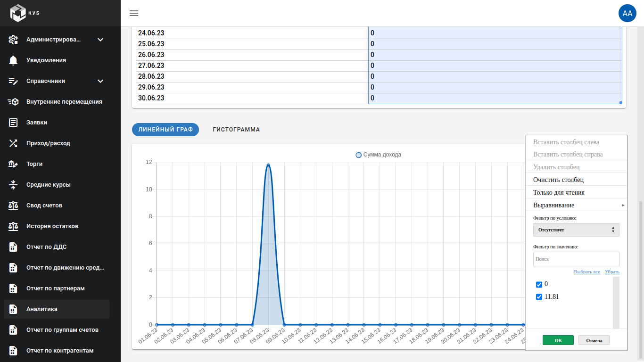Select the Линейный граф tab
The image size is (644, 362).
(x=165, y=130)
